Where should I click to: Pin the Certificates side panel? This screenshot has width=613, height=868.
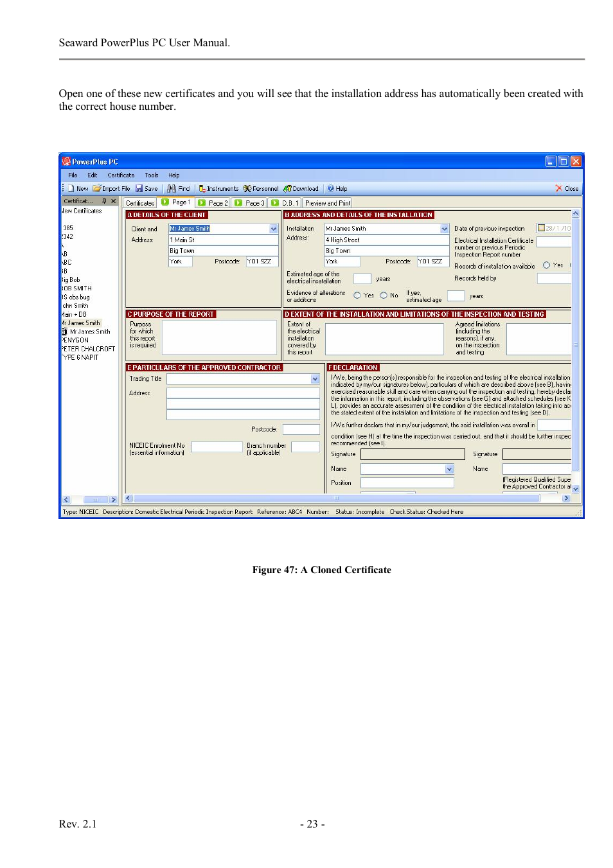click(x=104, y=201)
